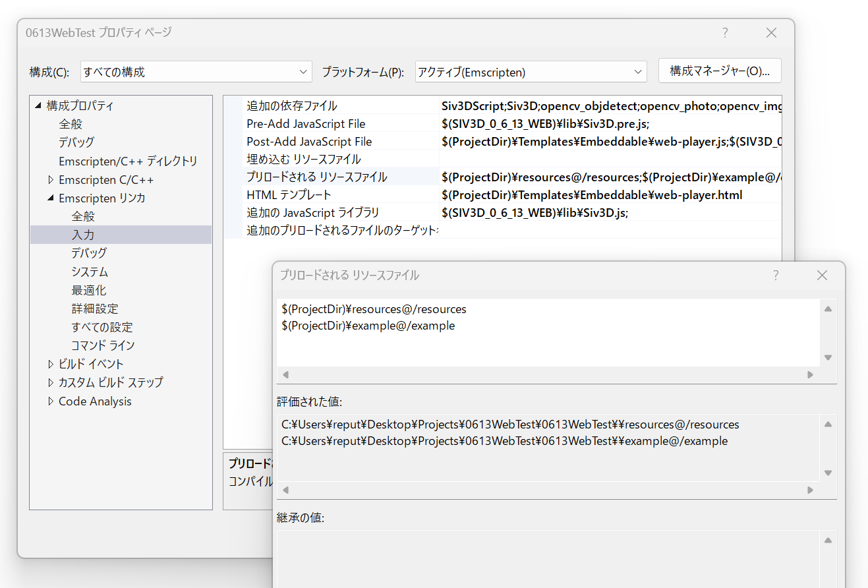Click the $(ProjectDir)¥example@/example line

point(368,326)
